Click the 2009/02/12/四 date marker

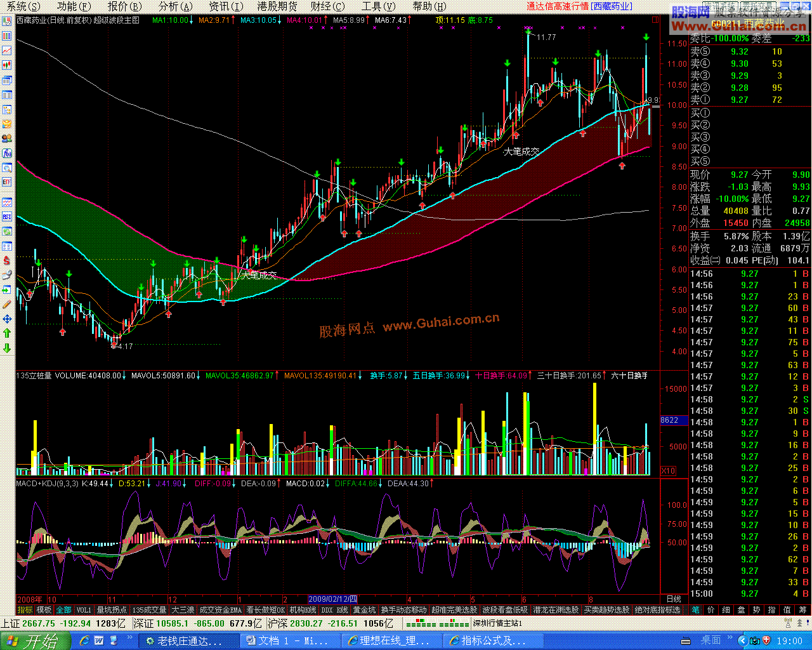[334, 599]
